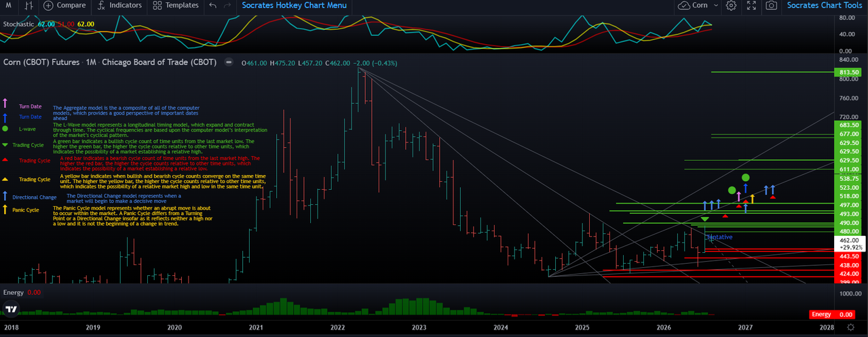Open the bar chart style selector
This screenshot has width=868, height=337.
click(x=29, y=5)
